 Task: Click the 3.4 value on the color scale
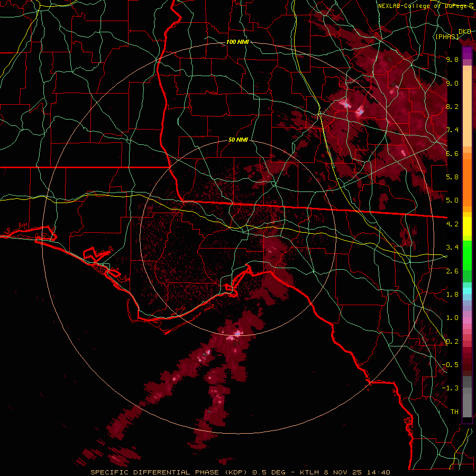point(452,248)
